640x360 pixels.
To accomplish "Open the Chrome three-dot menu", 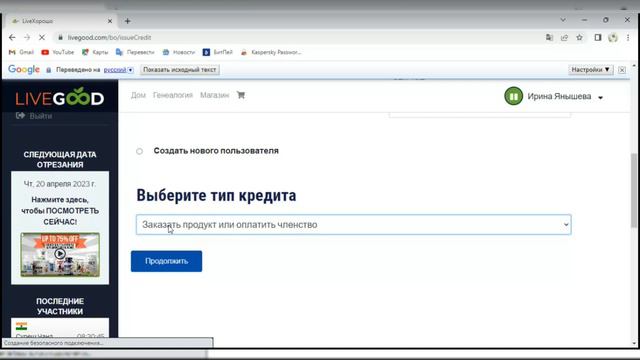I will point(628,38).
